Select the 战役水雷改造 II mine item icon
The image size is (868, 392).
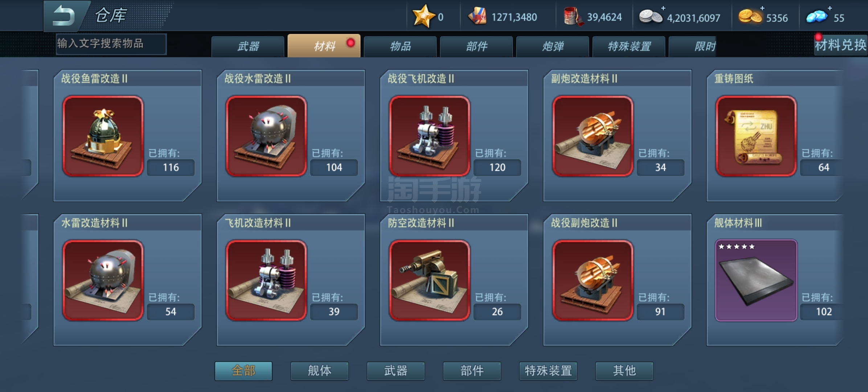tap(266, 136)
